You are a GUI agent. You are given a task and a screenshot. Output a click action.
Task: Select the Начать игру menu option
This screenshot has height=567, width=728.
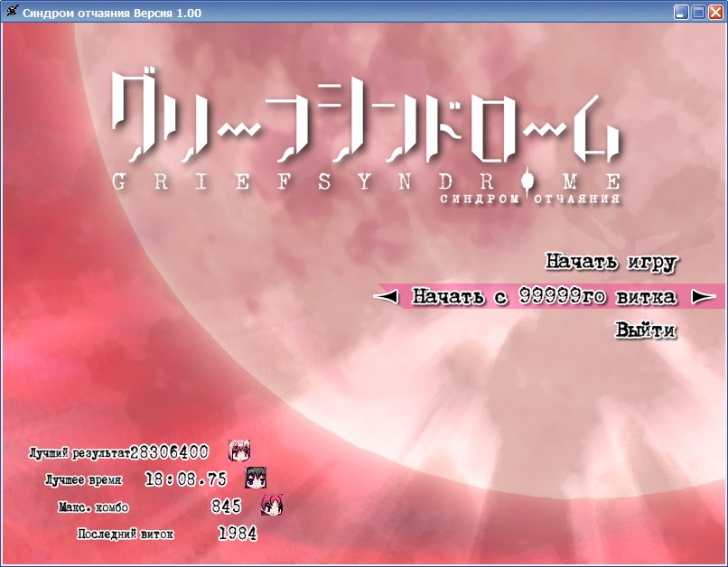[x=611, y=262]
